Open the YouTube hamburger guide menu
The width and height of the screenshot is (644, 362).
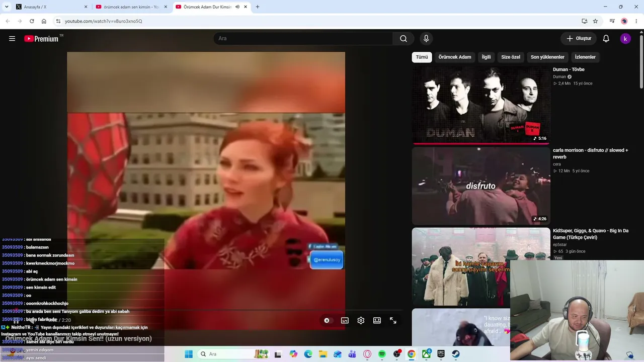12,39
